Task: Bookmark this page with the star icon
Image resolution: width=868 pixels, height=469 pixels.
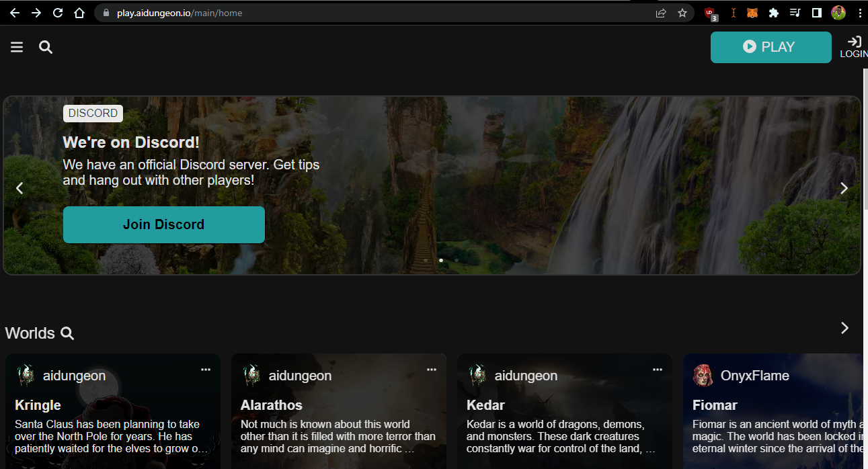Action: [682, 13]
